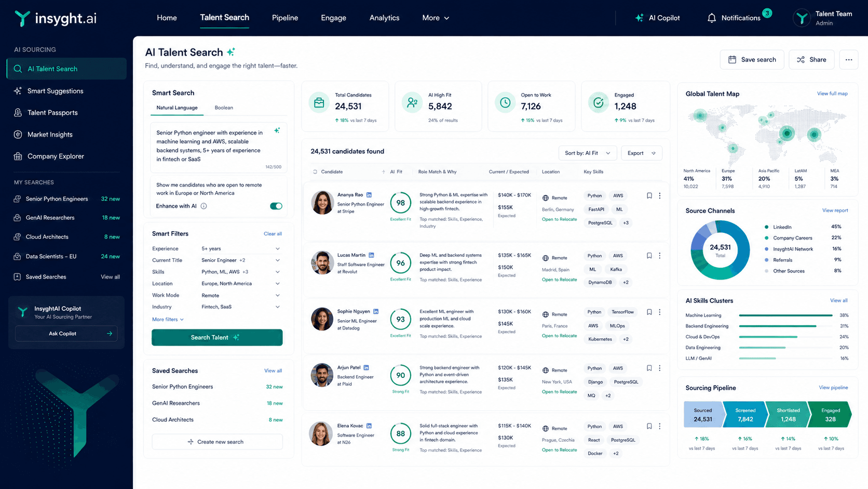Click the LinkedIn teal legend dot

766,227
